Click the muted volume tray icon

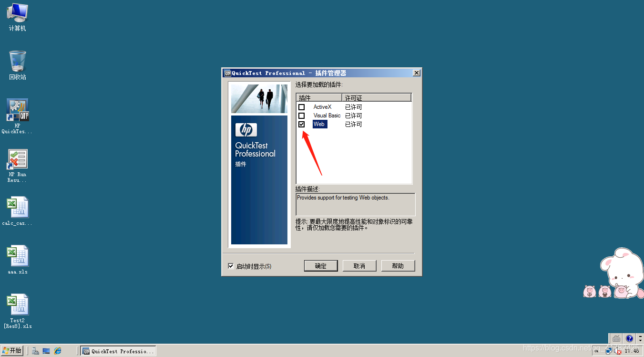pyautogui.click(x=618, y=351)
